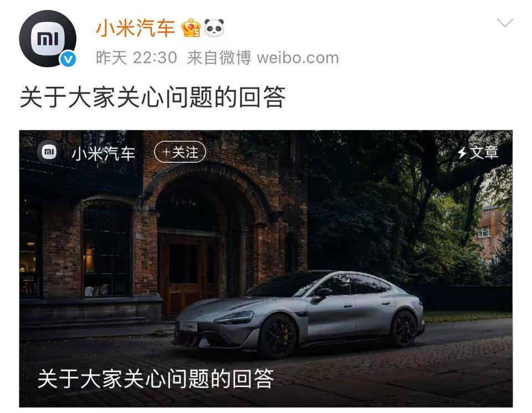
Task: Select 小米汽车 name on article card
Action: click(x=104, y=153)
